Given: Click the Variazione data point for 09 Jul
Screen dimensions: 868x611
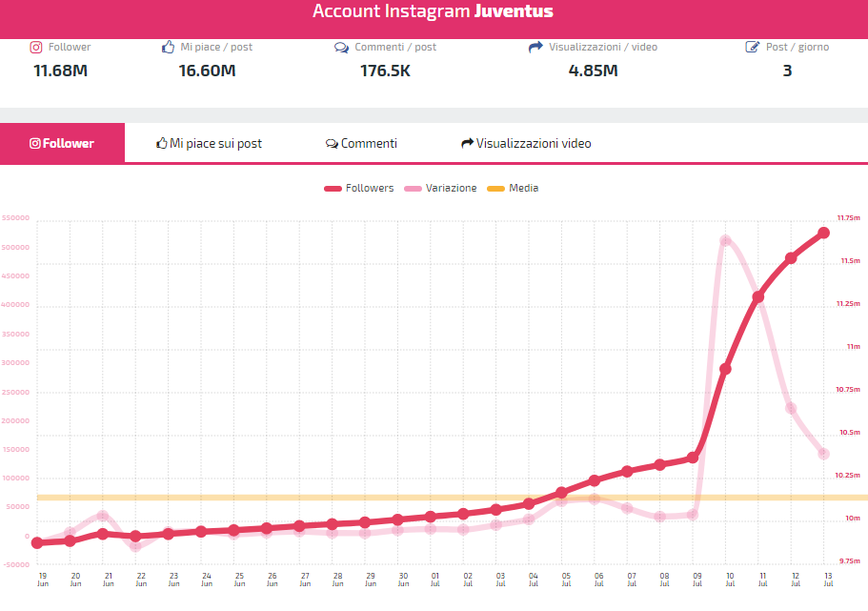Looking at the screenshot, I should point(693,515).
